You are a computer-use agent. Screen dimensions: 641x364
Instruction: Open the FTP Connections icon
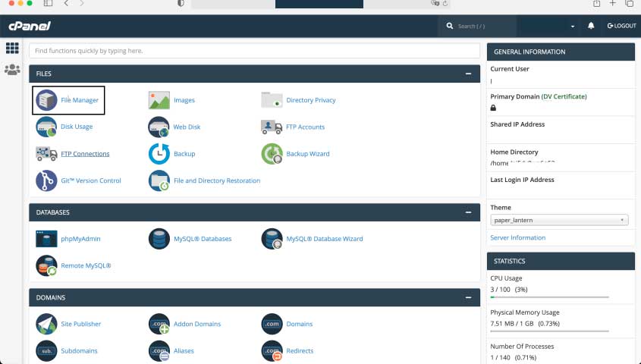pyautogui.click(x=46, y=154)
